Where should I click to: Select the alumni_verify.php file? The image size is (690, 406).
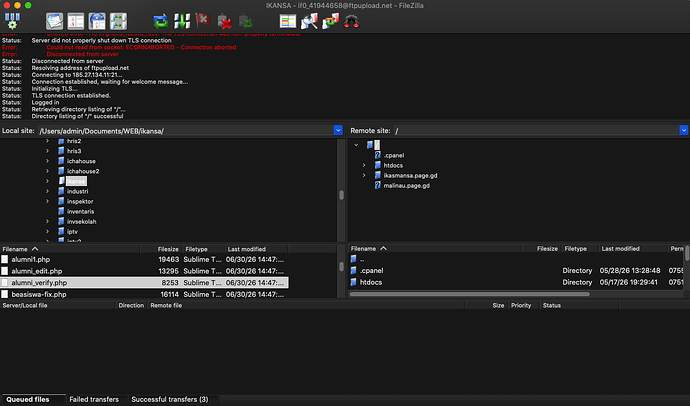(144, 283)
